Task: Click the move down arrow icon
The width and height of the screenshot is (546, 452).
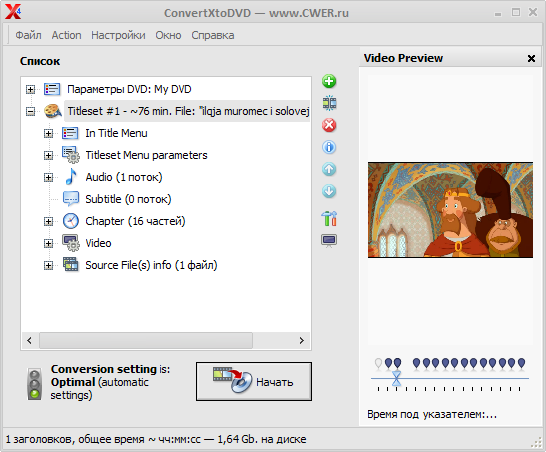Action: coord(329,191)
